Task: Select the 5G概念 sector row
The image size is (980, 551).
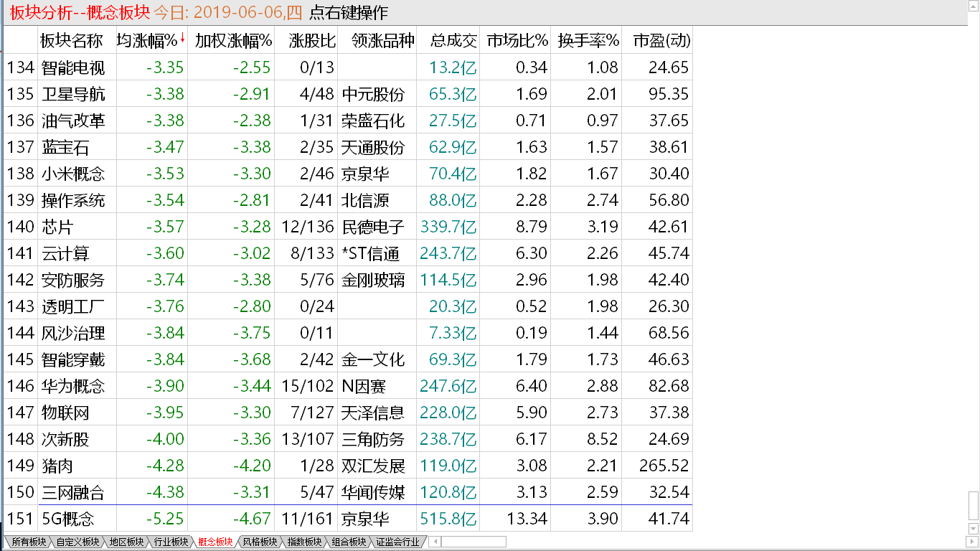Action: pyautogui.click(x=348, y=519)
